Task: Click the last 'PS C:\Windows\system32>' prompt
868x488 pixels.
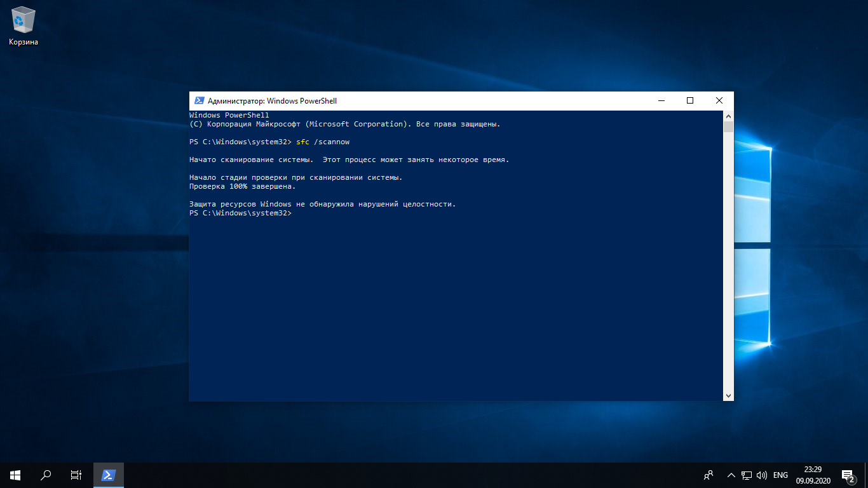Action: [x=240, y=213]
